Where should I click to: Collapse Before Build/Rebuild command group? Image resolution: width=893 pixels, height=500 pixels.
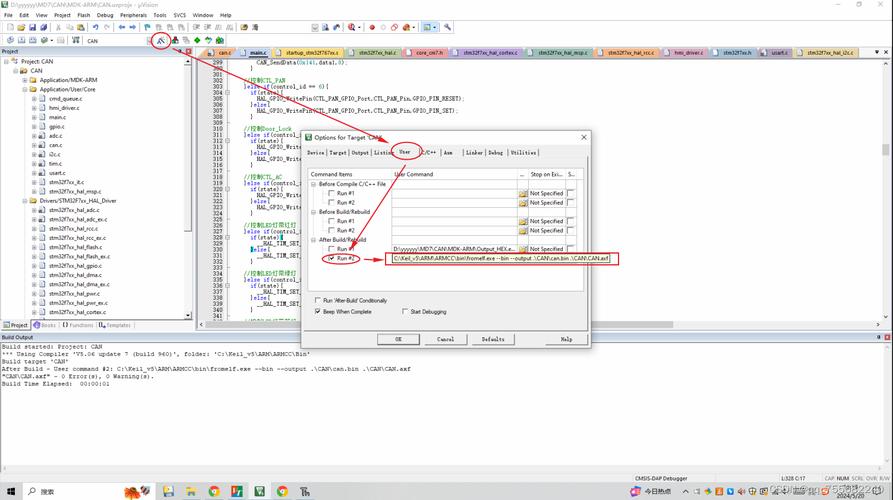click(x=314, y=212)
